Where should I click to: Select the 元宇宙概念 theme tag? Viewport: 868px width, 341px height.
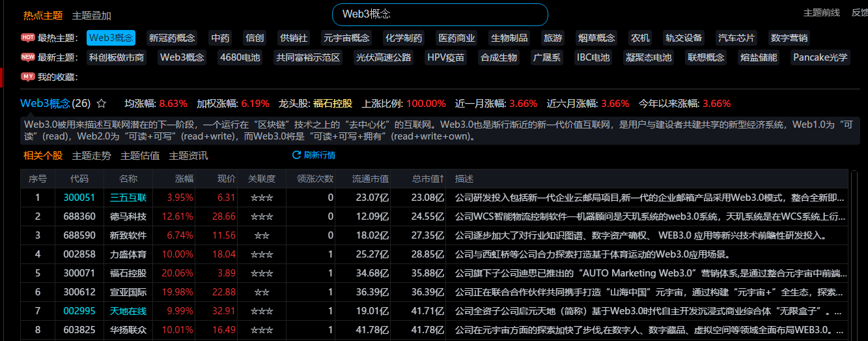coord(346,38)
